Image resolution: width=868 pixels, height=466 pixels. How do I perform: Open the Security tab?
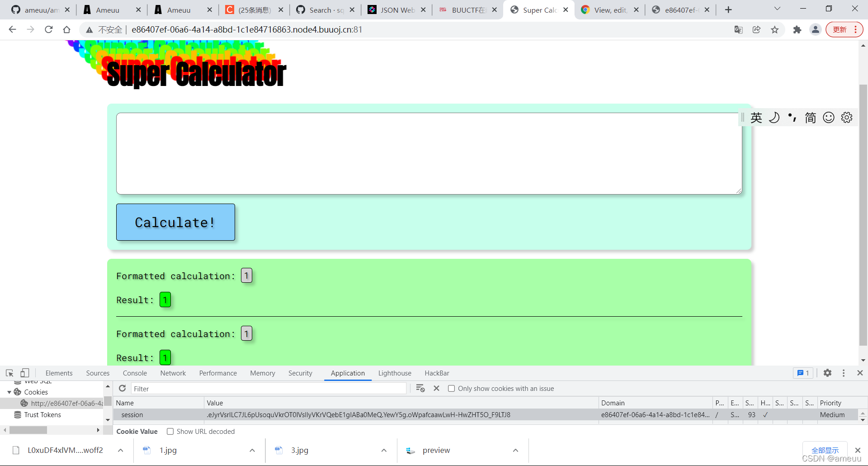(x=300, y=373)
